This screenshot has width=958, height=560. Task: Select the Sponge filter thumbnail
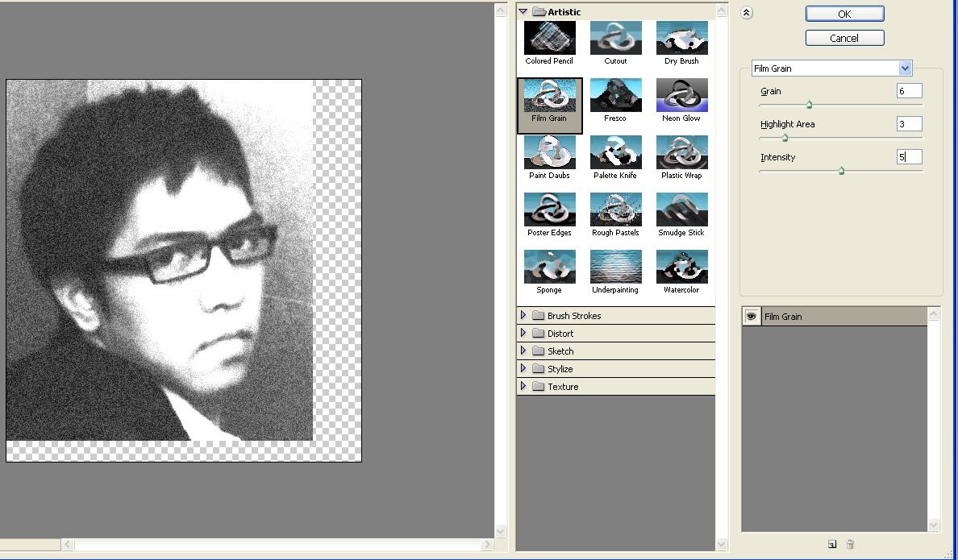pyautogui.click(x=549, y=267)
